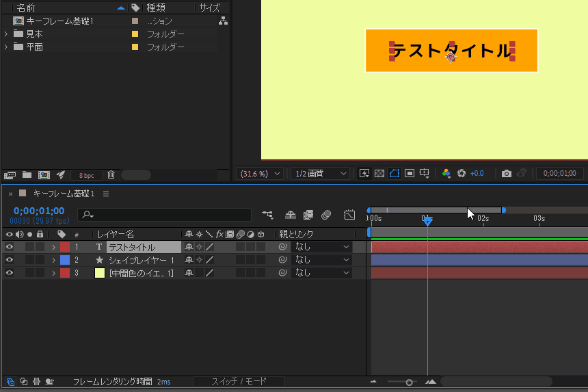
Task: Expand properties of layer 3 solid
Action: (53, 273)
